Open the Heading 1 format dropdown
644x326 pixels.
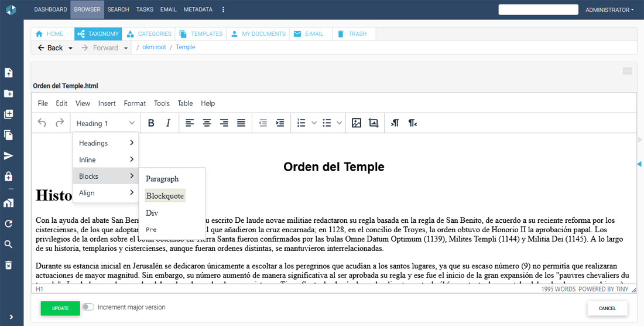coord(105,123)
